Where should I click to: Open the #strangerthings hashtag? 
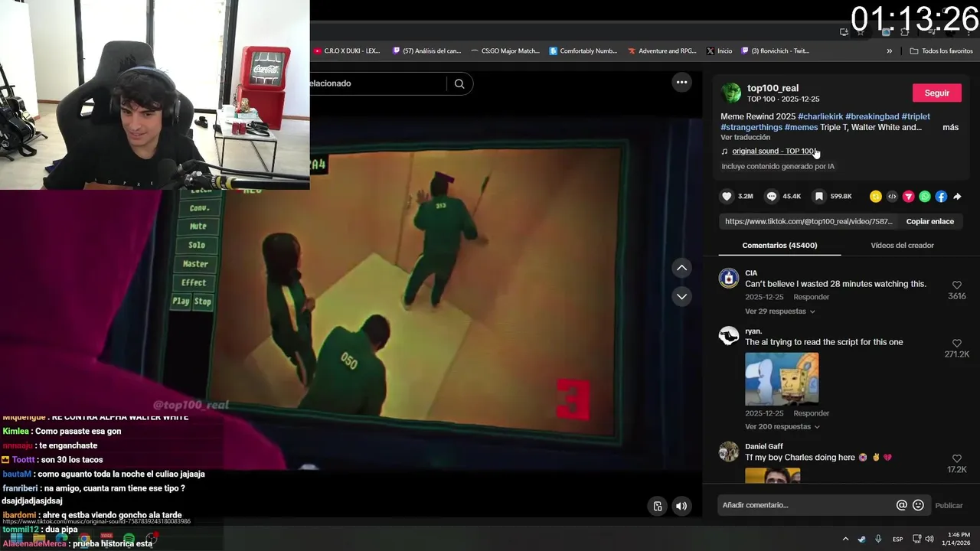click(x=751, y=127)
